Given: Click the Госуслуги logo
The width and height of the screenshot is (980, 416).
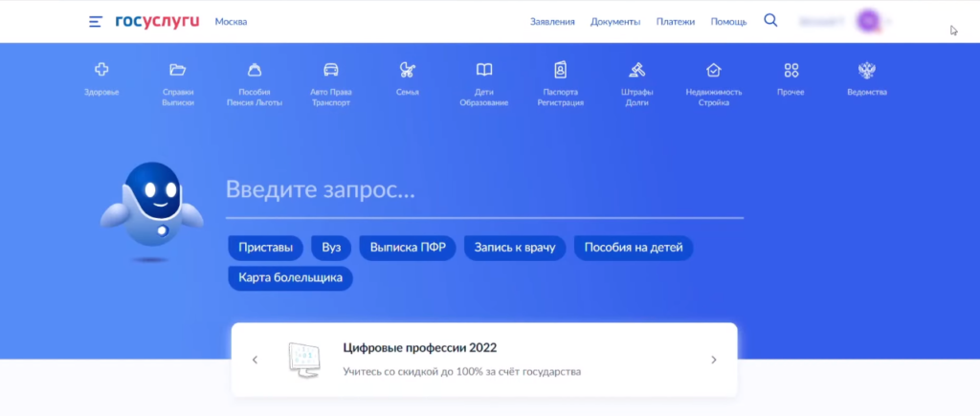Looking at the screenshot, I should [158, 22].
